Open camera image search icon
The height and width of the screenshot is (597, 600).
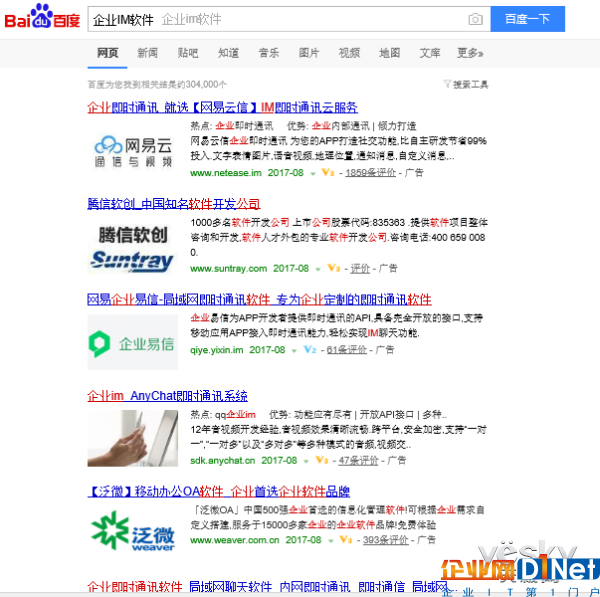click(475, 19)
